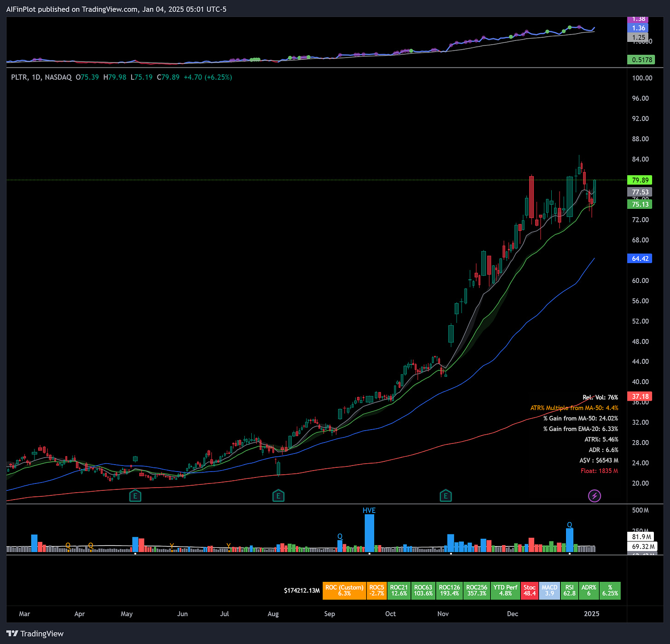The image size is (670, 644).
Task: Click the C79.89 close value
Action: pos(168,77)
